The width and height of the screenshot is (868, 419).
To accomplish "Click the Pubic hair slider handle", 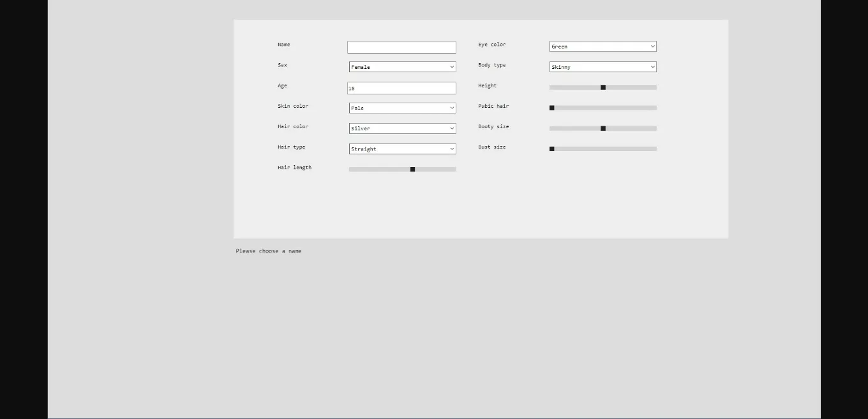I will 551,108.
